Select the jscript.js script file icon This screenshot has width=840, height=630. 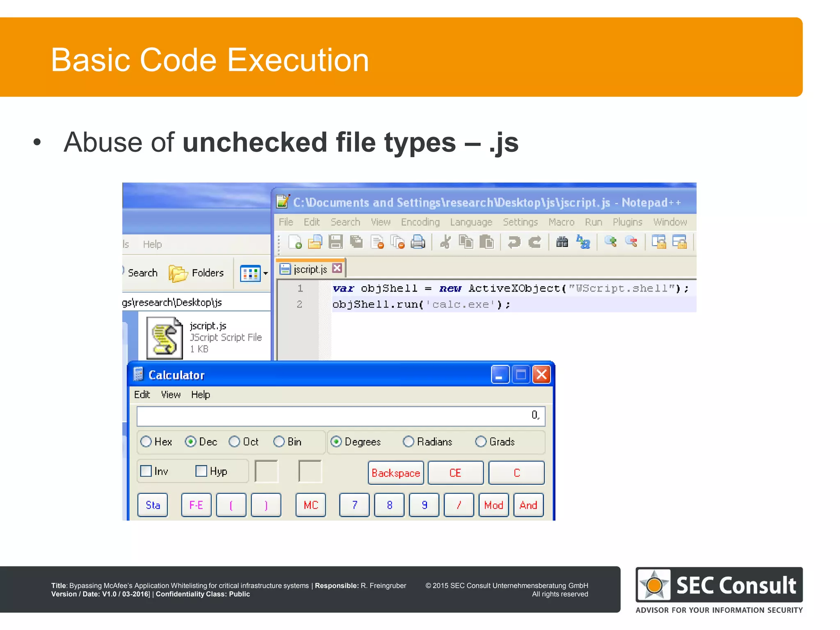pos(164,338)
